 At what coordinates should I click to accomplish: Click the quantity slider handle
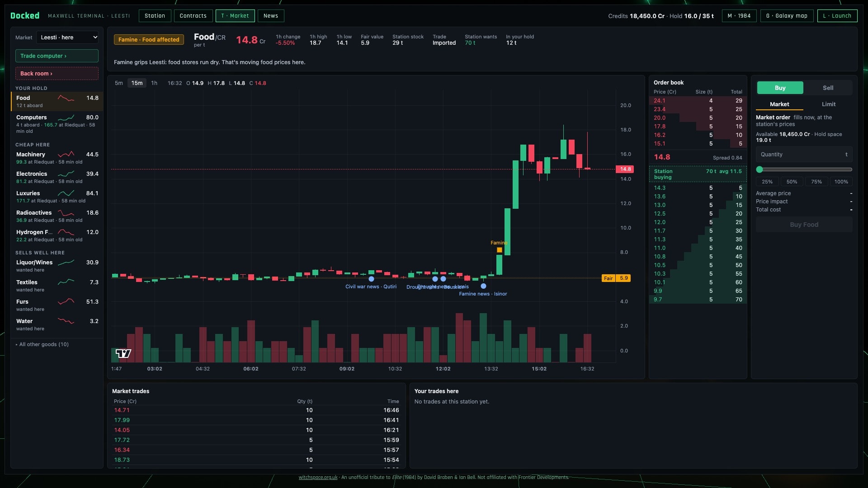point(759,169)
